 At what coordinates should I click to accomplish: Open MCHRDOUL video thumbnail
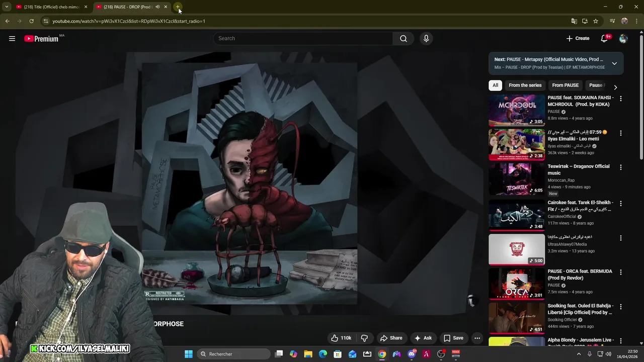click(517, 110)
